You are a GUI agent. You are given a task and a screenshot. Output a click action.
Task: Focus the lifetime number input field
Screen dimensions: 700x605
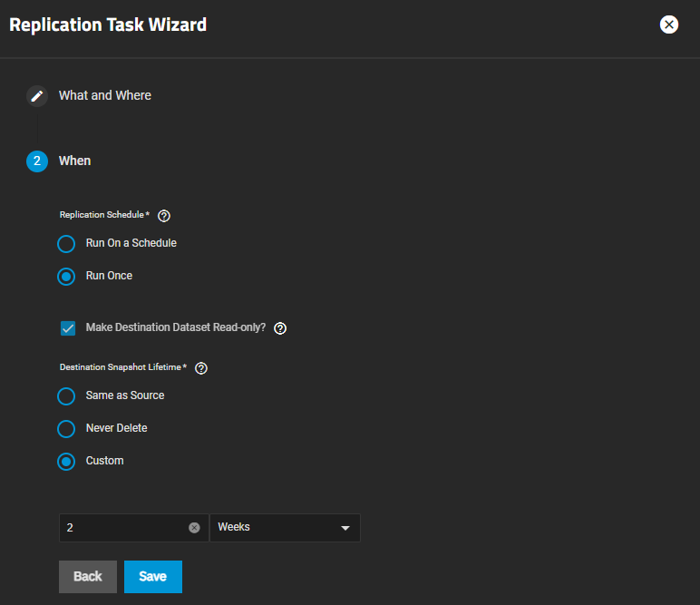pyautogui.click(x=122, y=528)
